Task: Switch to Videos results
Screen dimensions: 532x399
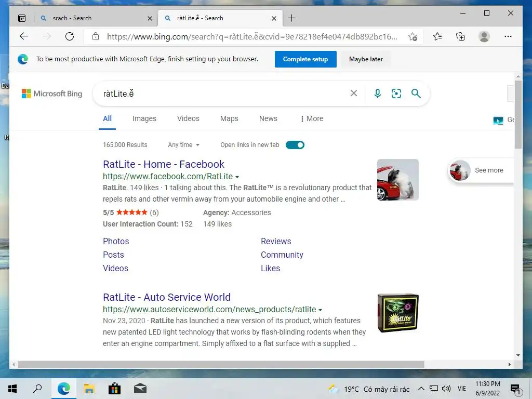Action: [188, 119]
